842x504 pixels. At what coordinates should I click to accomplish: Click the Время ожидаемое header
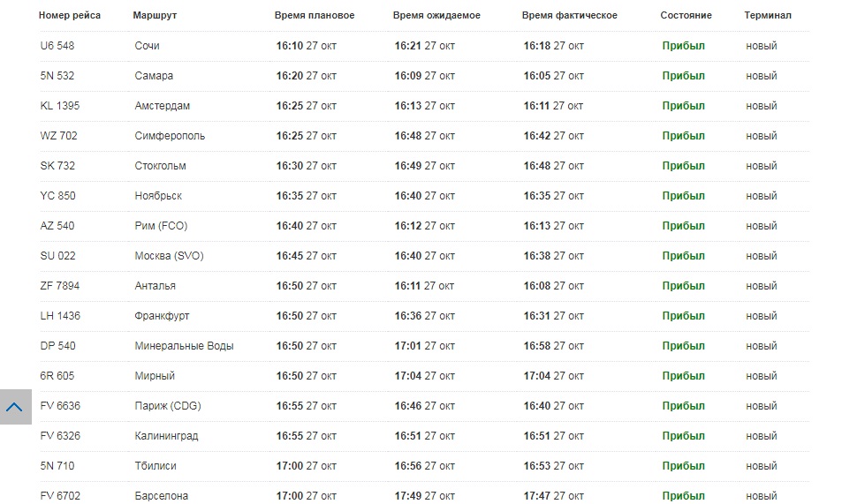tap(436, 16)
